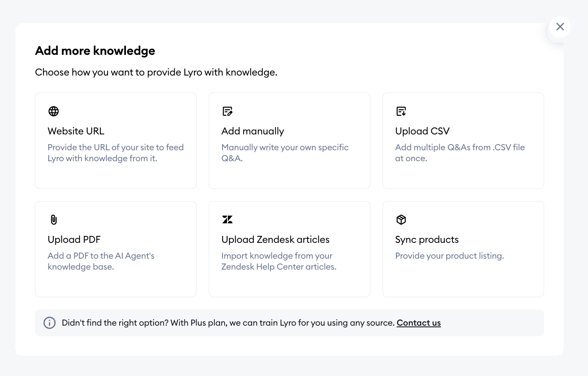
Task: Click the pencil-note icon for Add manually
Action: (227, 111)
